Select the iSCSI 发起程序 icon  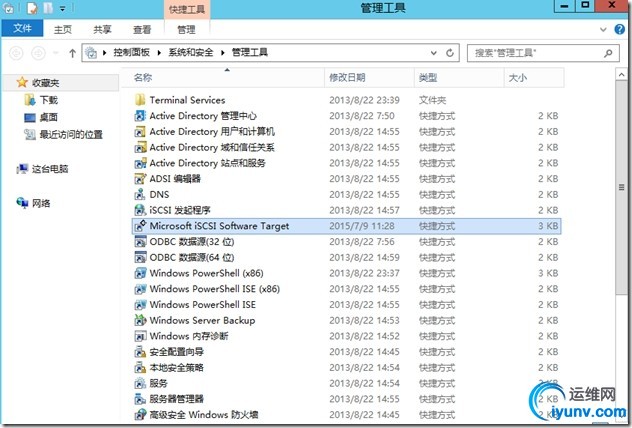pyautogui.click(x=140, y=210)
